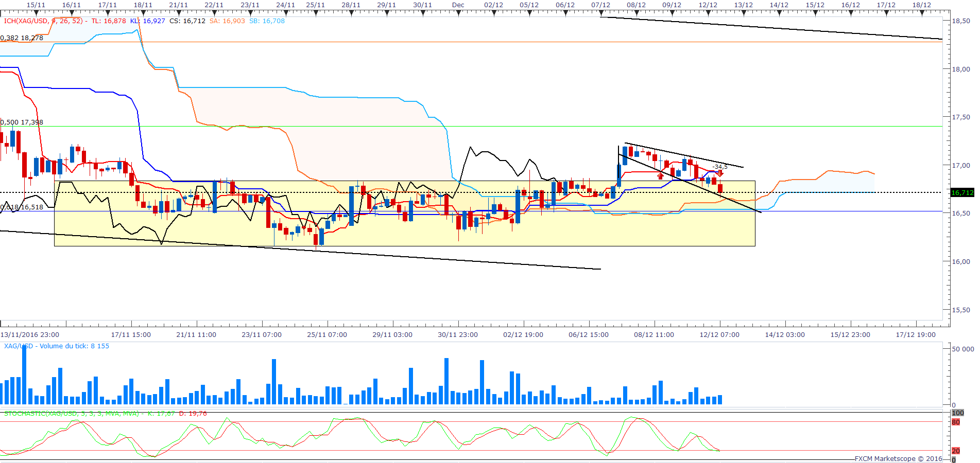Screen dimensions: 980x463
Task: Select the green current price tag 16,712
Action: click(x=962, y=193)
